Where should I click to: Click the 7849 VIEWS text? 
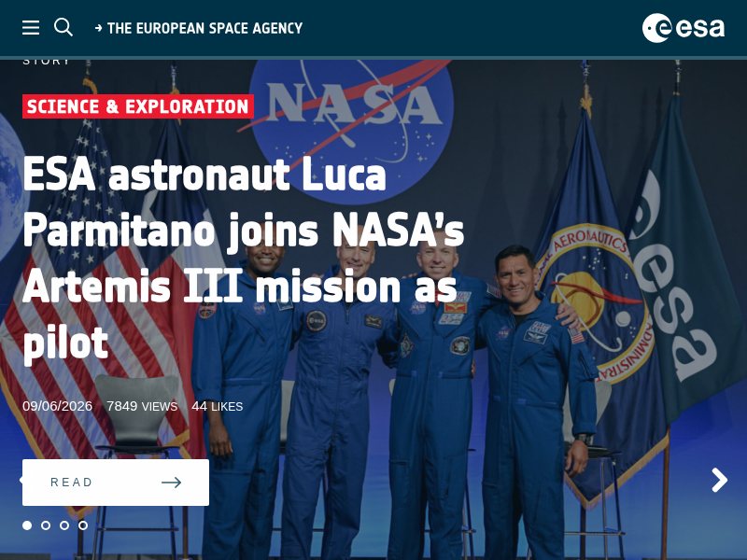142,406
